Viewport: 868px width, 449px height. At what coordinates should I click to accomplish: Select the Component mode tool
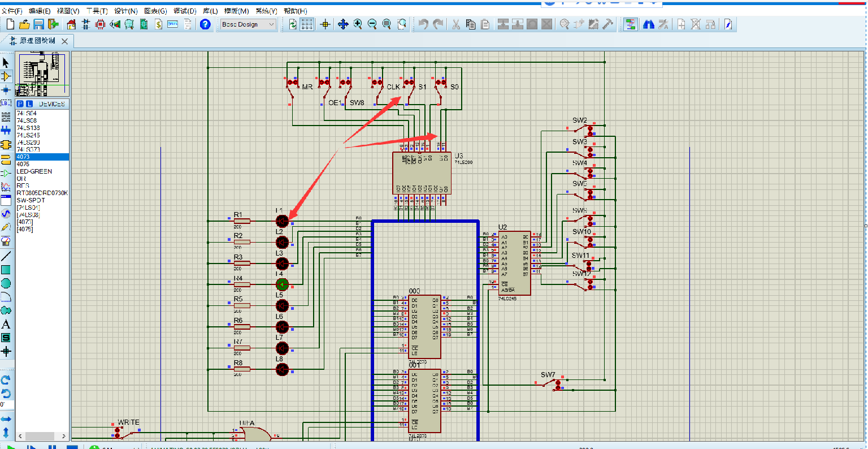click(6, 76)
